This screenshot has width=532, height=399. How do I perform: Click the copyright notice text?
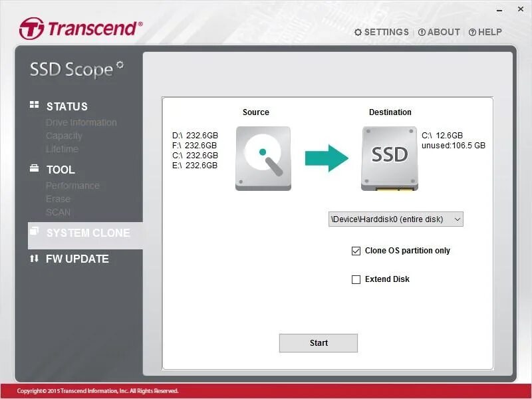[98, 391]
